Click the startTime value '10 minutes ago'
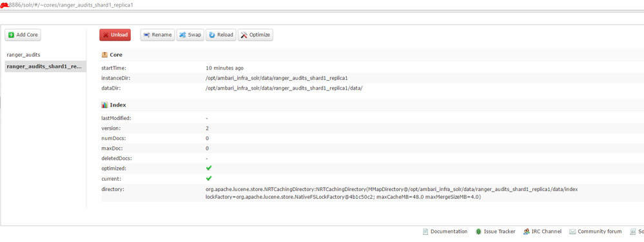Image resolution: width=644 pixels, height=242 pixels. click(225, 68)
